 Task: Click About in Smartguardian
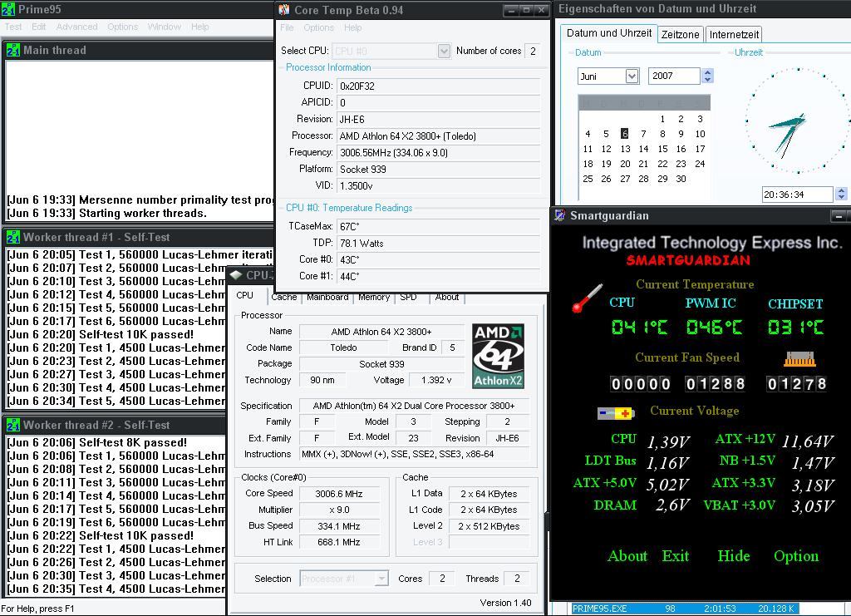(x=627, y=556)
